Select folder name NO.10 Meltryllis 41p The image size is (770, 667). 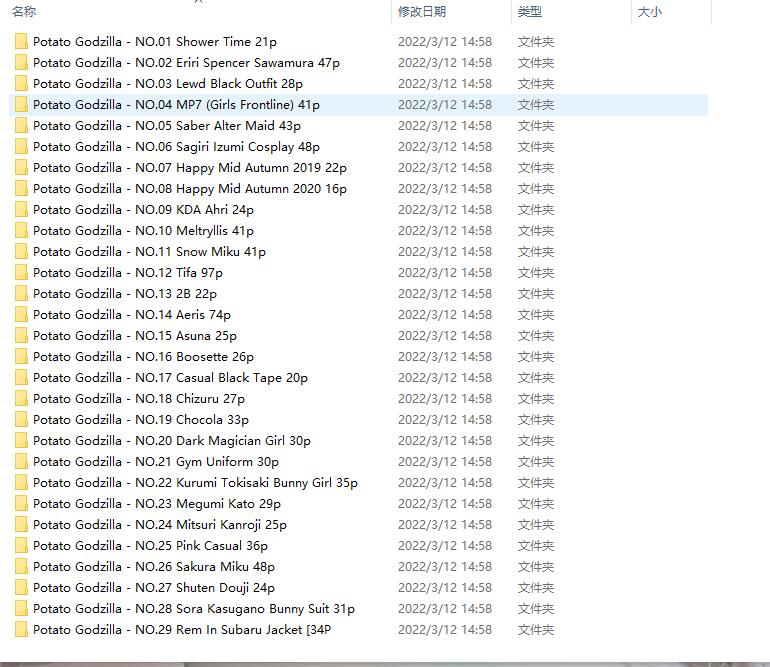click(x=143, y=231)
